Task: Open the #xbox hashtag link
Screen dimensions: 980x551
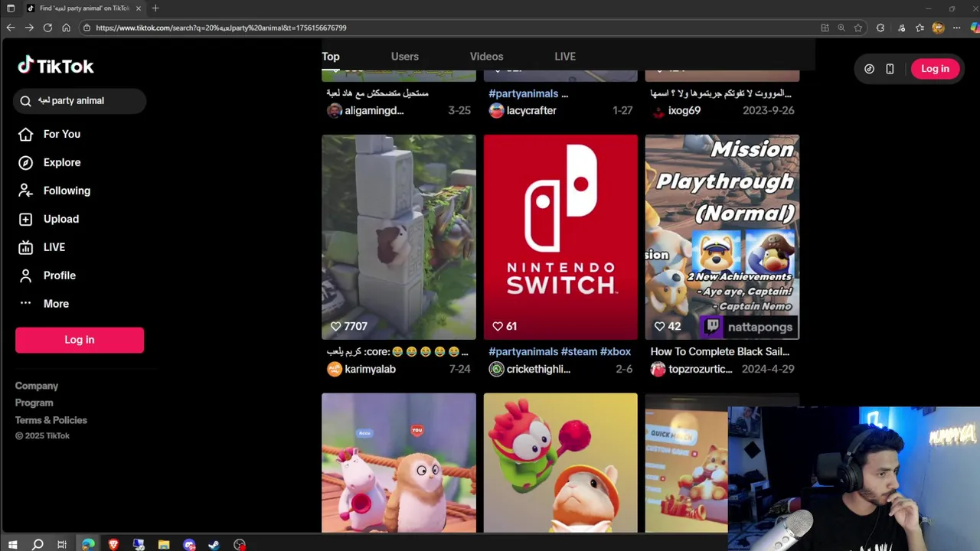Action: [616, 352]
